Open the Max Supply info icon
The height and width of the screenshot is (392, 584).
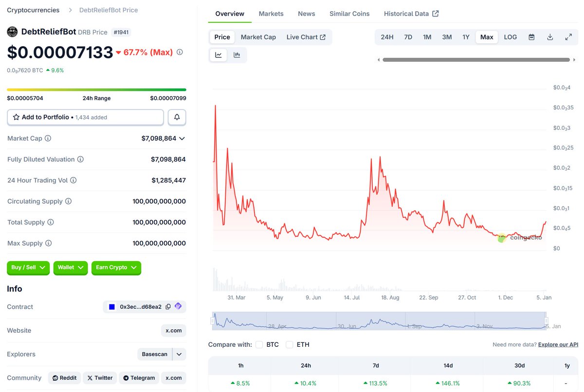[48, 243]
